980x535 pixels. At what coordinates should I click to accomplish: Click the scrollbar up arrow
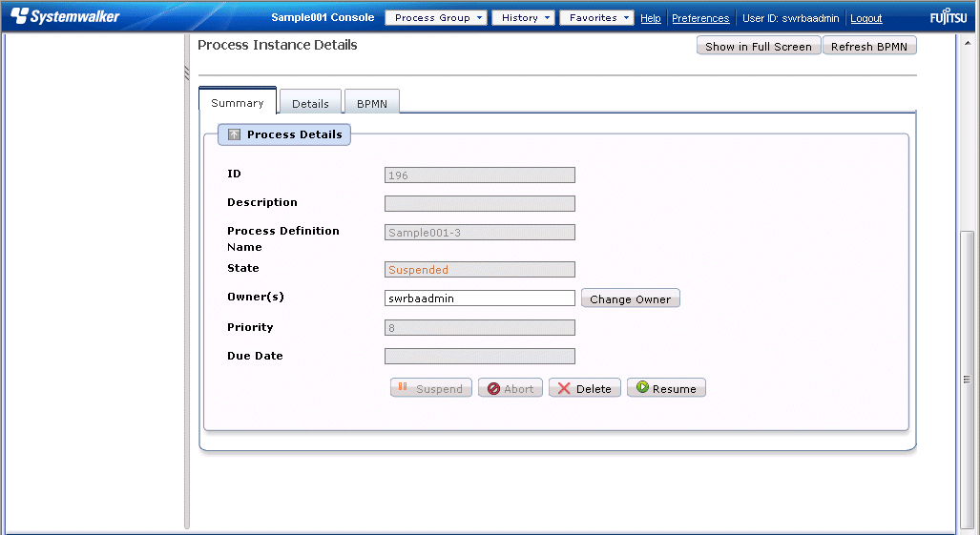click(x=967, y=43)
